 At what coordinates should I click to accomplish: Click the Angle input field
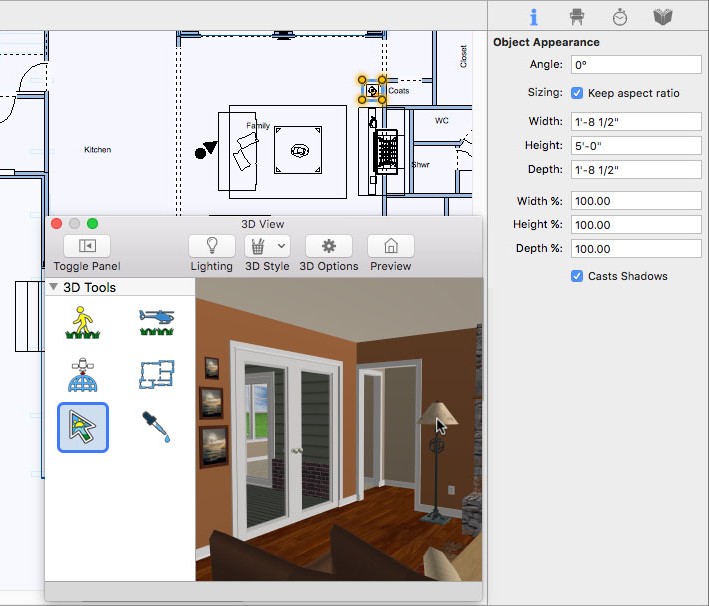[636, 65]
